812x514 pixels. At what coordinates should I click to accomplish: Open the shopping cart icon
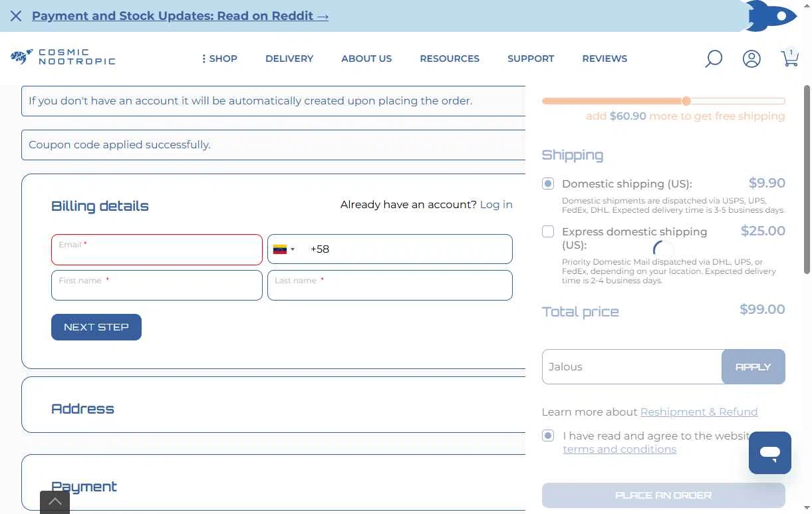coord(789,58)
